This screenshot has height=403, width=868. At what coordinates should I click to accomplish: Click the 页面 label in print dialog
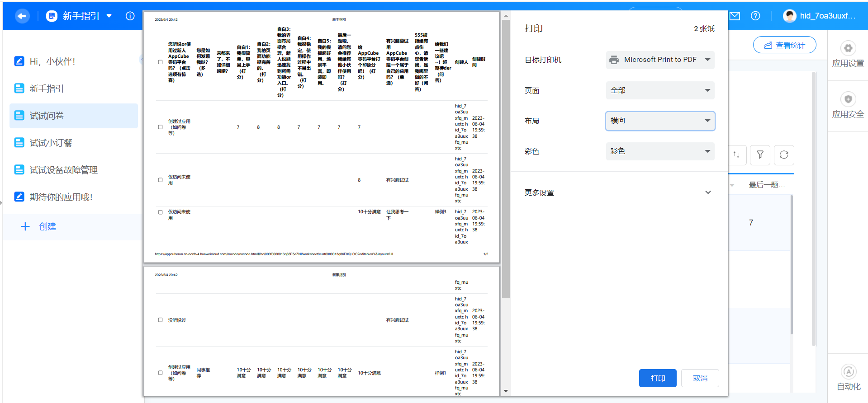532,90
